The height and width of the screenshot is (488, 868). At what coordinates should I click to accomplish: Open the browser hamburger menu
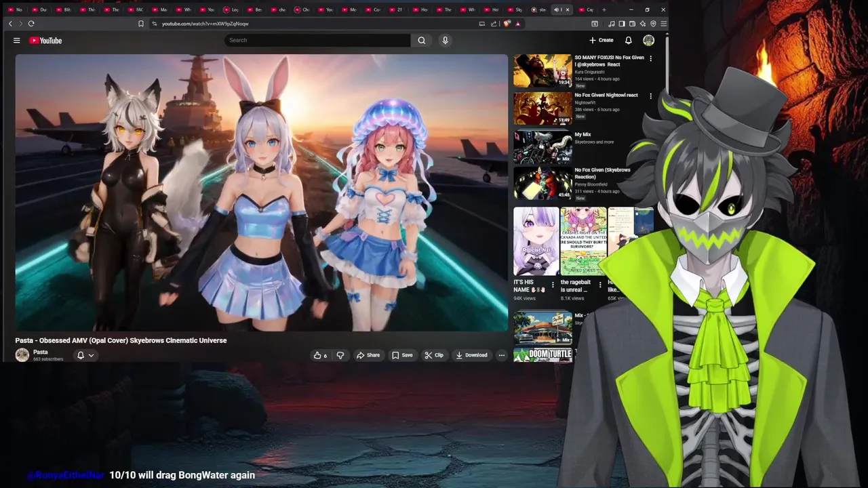click(663, 24)
